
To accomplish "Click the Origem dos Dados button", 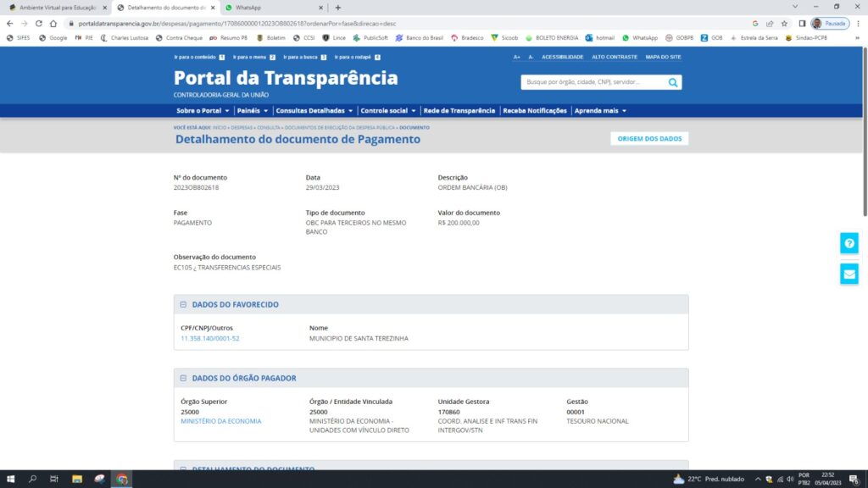I will tap(649, 139).
